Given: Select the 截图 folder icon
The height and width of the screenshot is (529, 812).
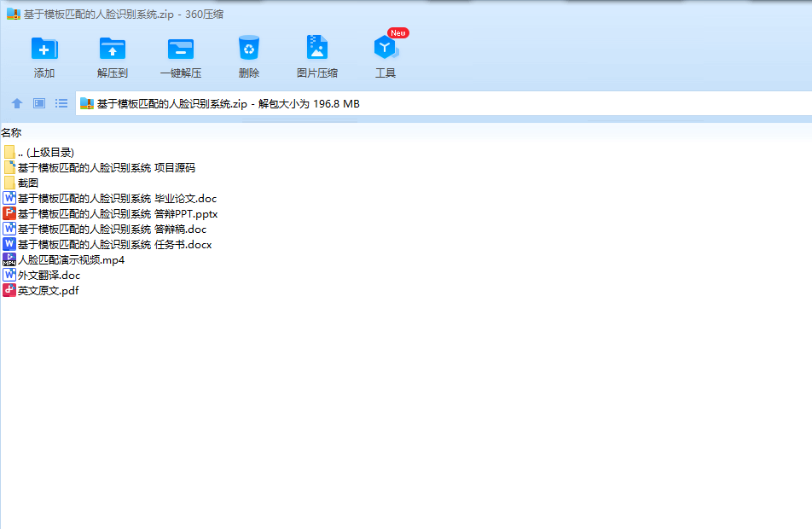Looking at the screenshot, I should (9, 183).
